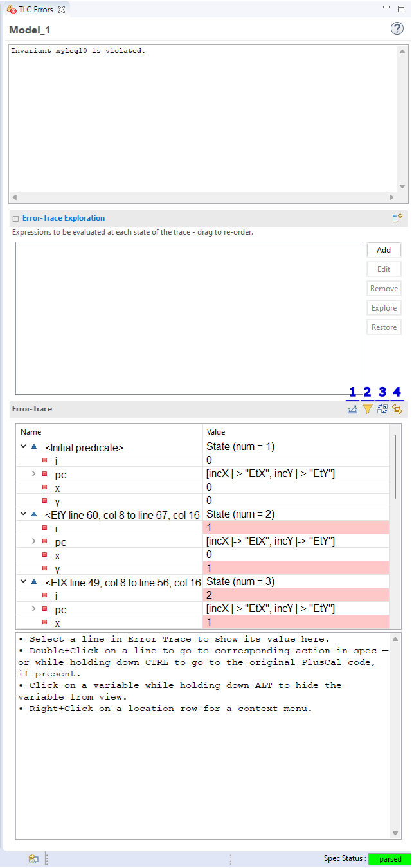The width and height of the screenshot is (412, 868).
Task: Collapse the EtX line 49 state row
Action: (x=23, y=581)
